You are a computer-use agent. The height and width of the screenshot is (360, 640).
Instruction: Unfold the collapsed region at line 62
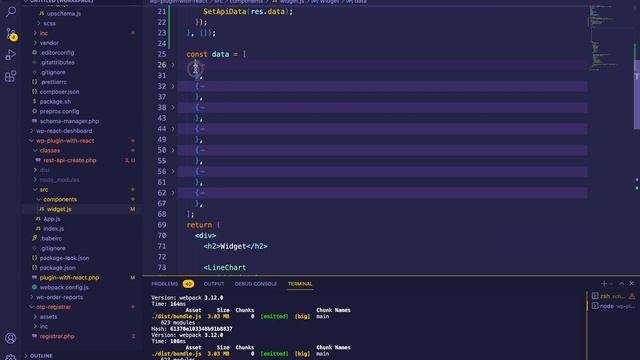pos(173,193)
